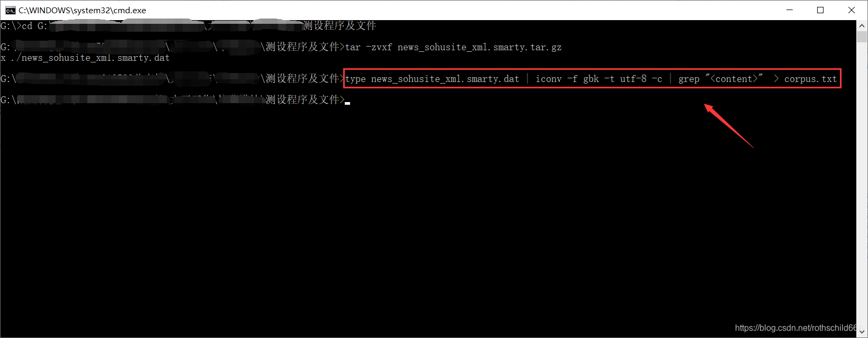Click the scrollbar down arrow
This screenshot has width=868, height=338.
click(862, 332)
